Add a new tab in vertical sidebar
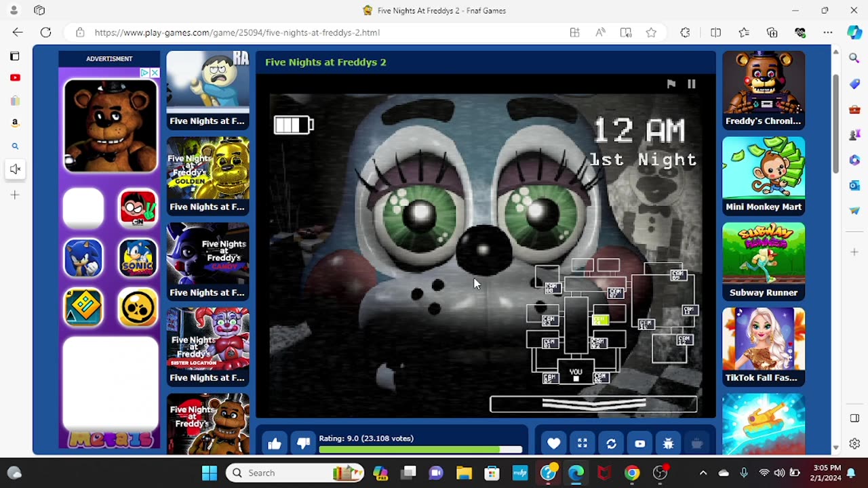868x488 pixels. 15,195
